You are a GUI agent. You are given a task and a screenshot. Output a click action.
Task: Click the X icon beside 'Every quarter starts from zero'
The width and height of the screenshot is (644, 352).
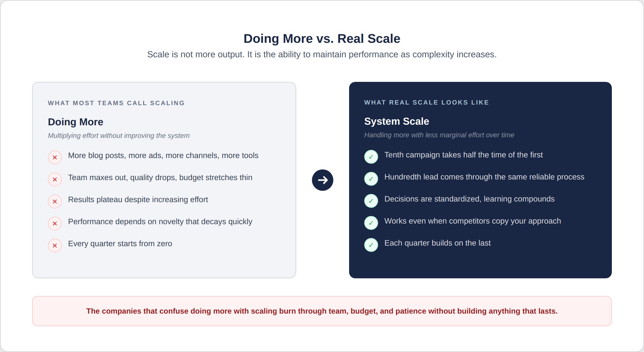point(55,246)
